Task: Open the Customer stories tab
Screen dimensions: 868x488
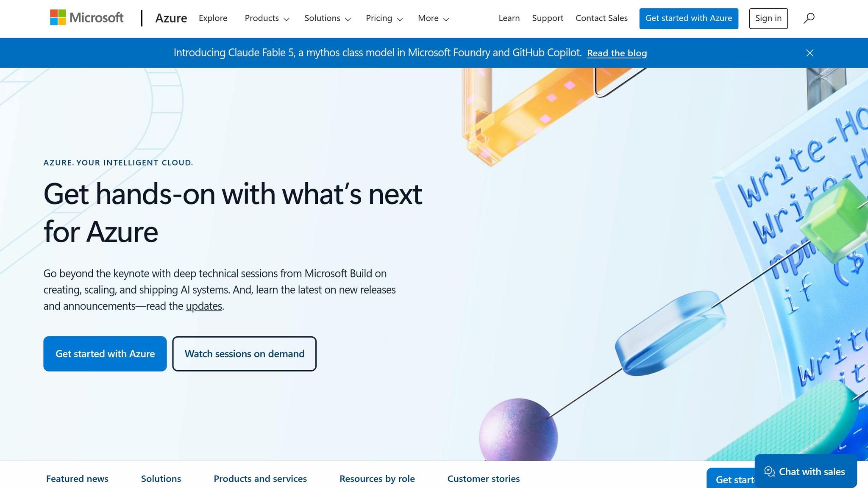Action: click(x=484, y=479)
